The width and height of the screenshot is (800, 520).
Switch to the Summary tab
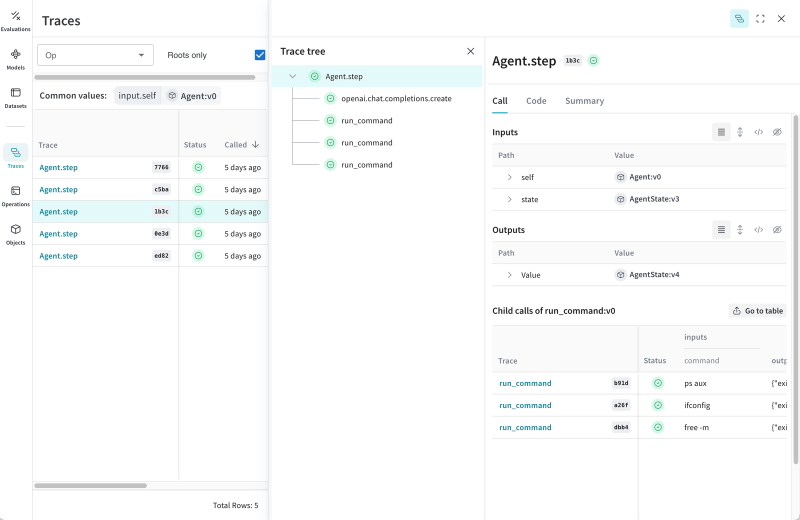584,101
